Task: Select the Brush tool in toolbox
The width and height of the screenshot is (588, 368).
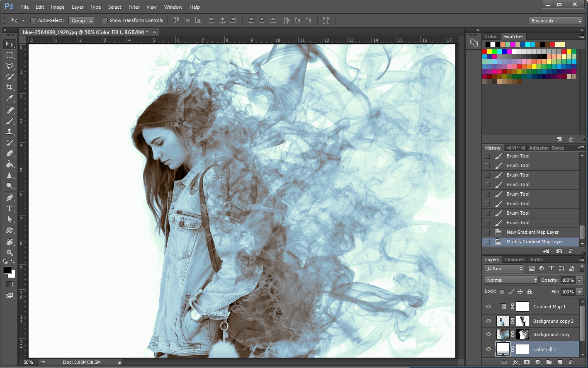Action: [x=10, y=121]
